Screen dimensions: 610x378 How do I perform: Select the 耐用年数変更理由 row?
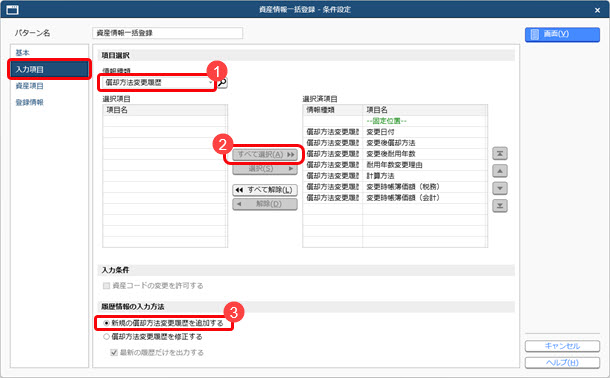tap(395, 165)
